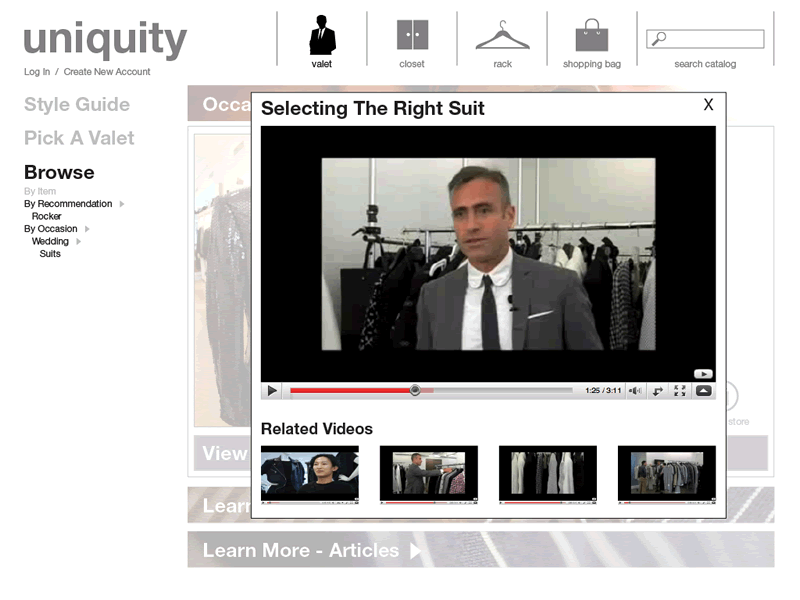Click the video progress slider knob
800x600 pixels.
click(415, 390)
